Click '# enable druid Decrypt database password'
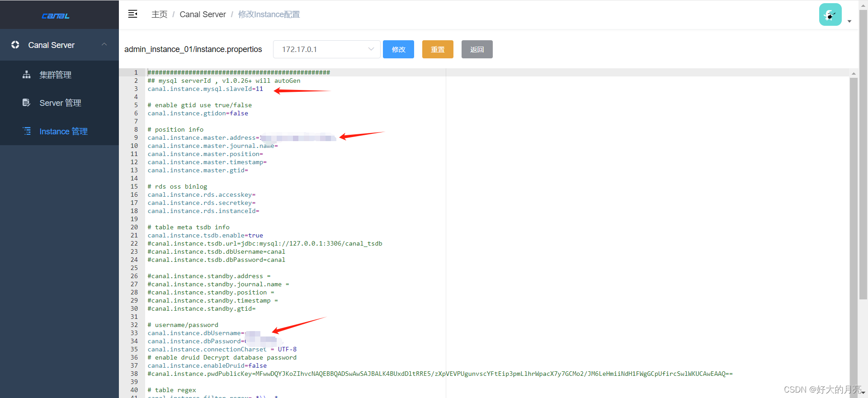 (222, 357)
